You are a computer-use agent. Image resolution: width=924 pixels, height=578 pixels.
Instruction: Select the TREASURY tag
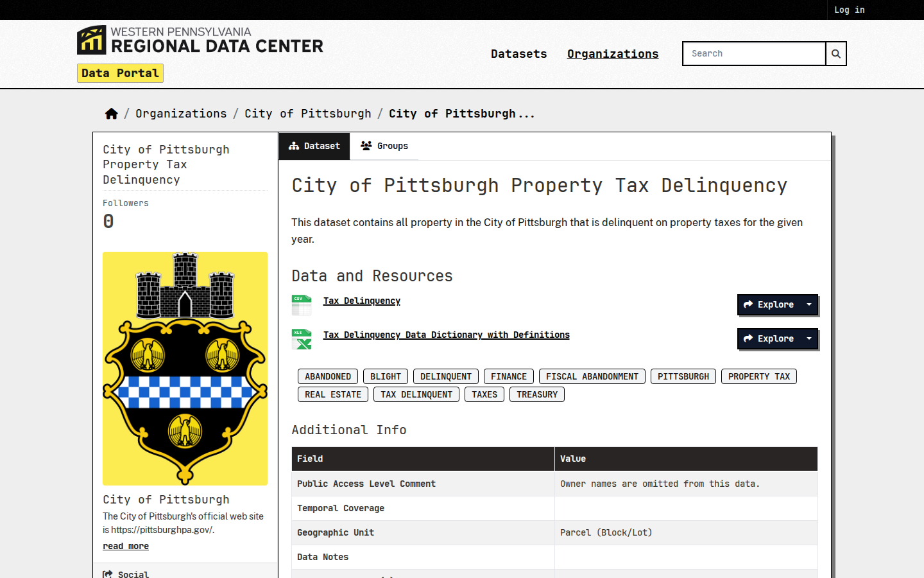pyautogui.click(x=537, y=394)
